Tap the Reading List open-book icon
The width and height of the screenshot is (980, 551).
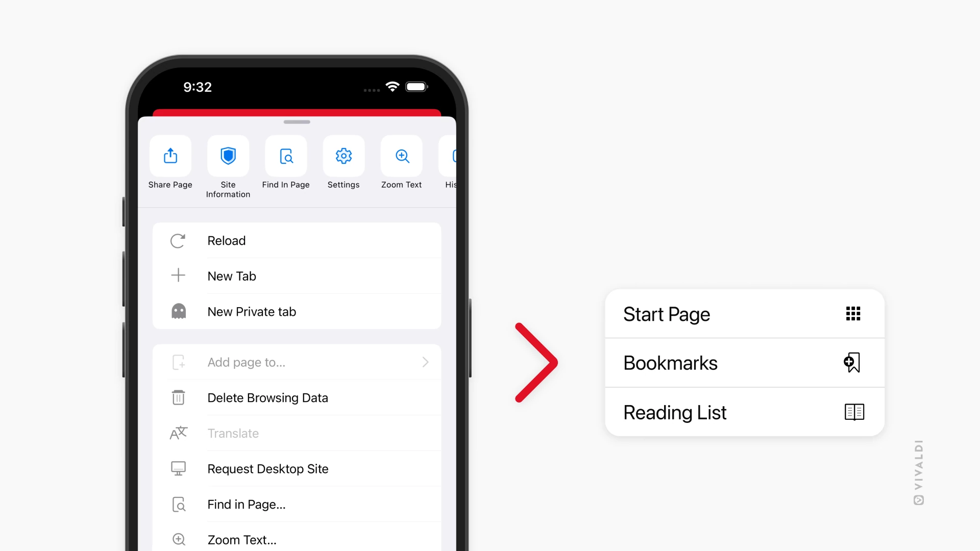click(853, 412)
